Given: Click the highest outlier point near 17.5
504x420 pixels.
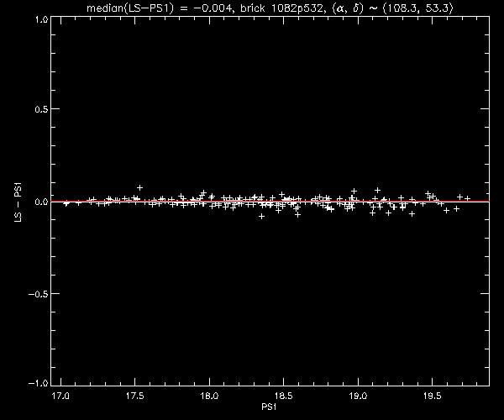Looking at the screenshot, I should pos(139,187).
